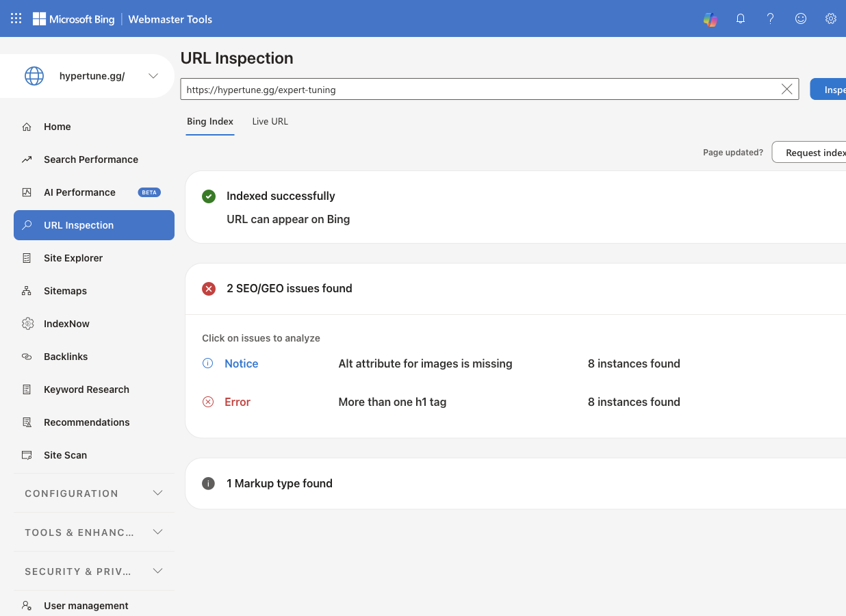This screenshot has width=846, height=616.
Task: Click the Backlinks chain icon
Action: click(x=27, y=357)
